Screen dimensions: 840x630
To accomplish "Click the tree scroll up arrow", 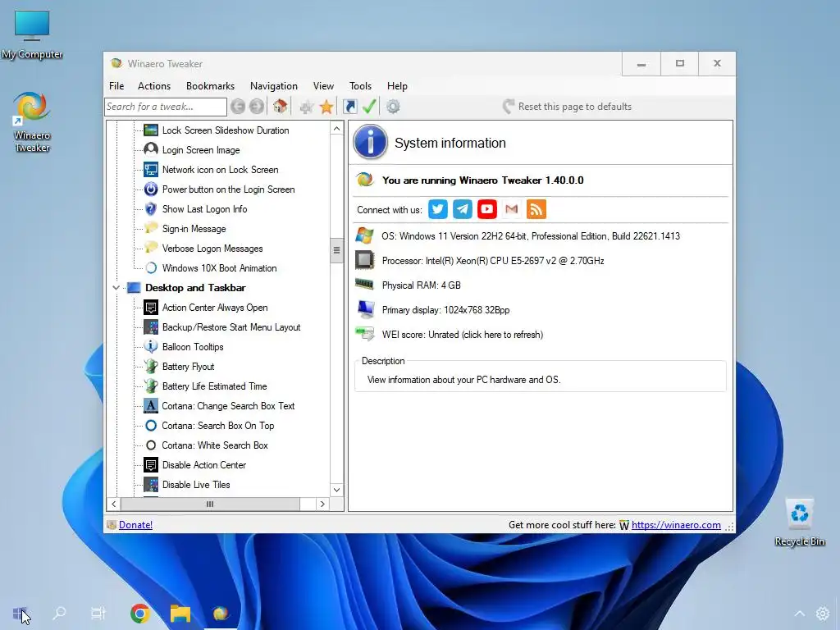I will click(x=336, y=129).
